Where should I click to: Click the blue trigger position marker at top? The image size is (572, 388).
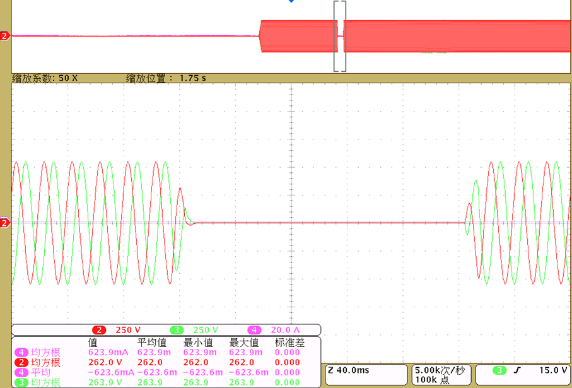click(291, 1)
